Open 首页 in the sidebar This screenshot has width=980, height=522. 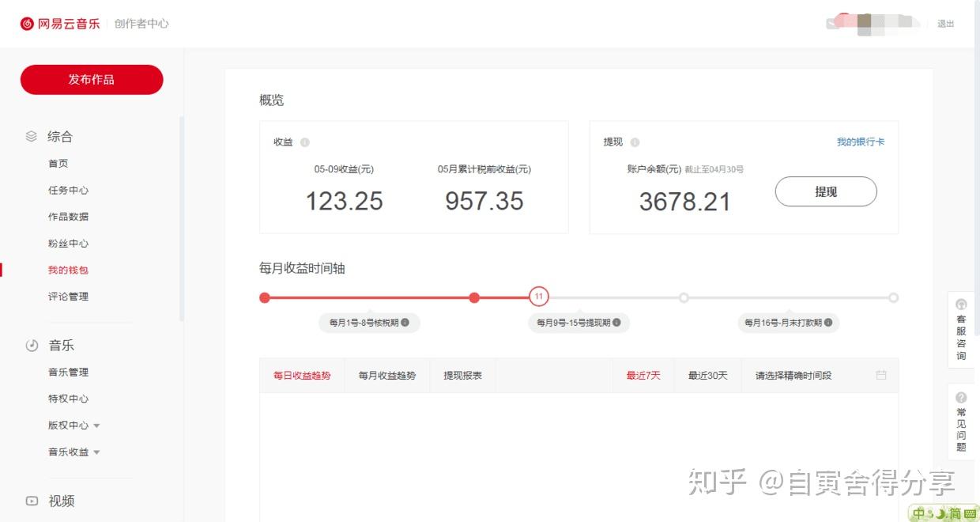tap(58, 164)
